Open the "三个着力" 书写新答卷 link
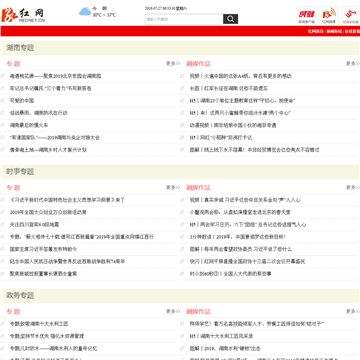 point(50,88)
